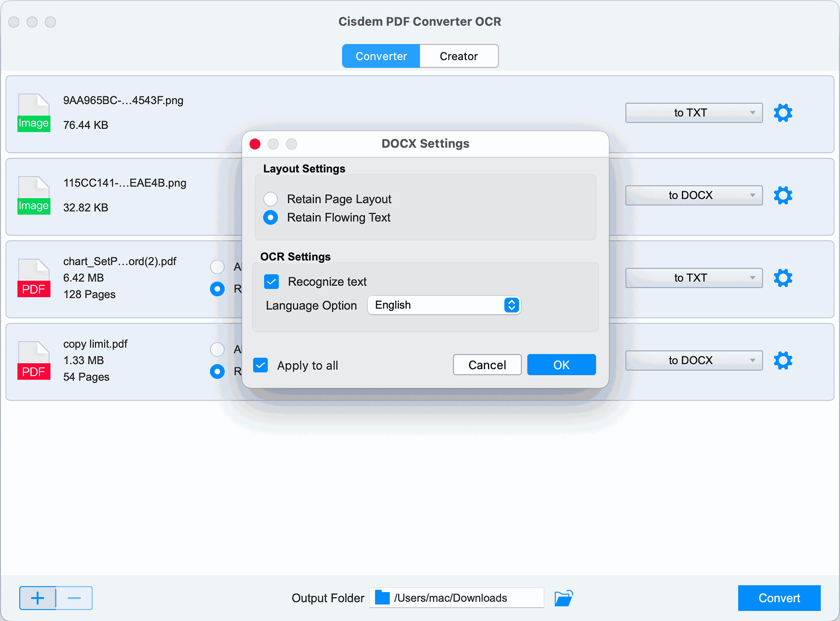
Task: Select lower radio button for chart_SetP pdf
Action: coord(217,289)
